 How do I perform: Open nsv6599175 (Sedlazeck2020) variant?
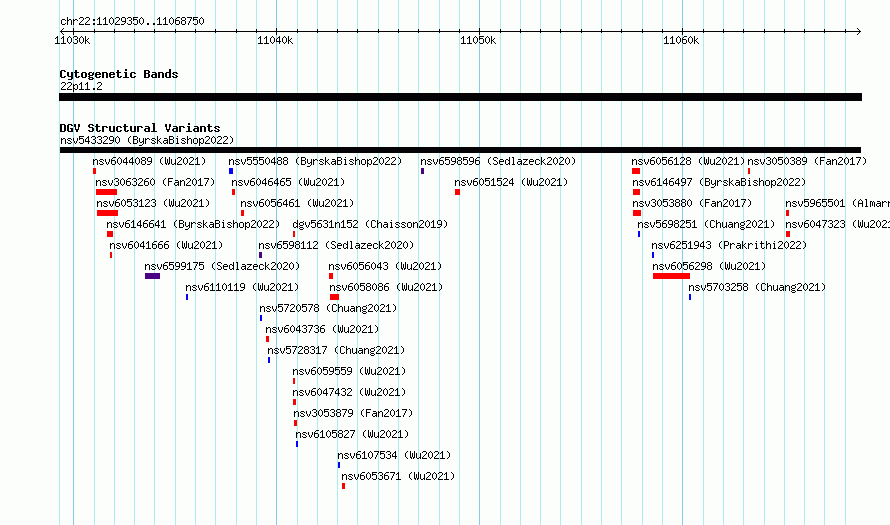[x=222, y=266]
